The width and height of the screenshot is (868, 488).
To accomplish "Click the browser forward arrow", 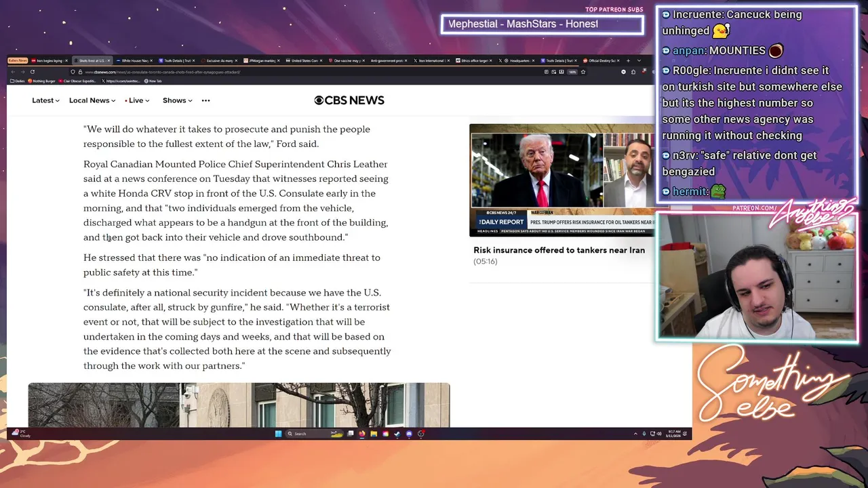I will coord(22,72).
